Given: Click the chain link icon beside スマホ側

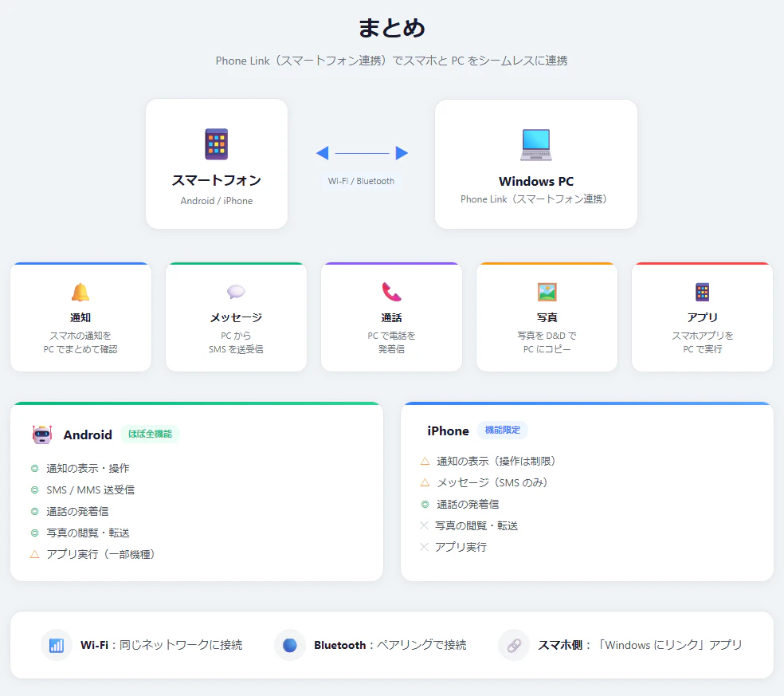Looking at the screenshot, I should (514, 645).
